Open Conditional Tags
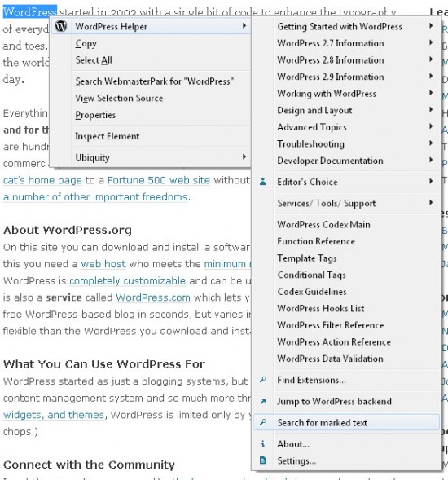Viewport: 448px width, 480px height. 346,275
